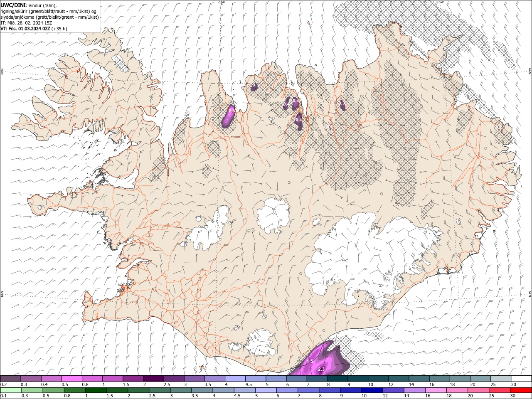532x399 pixels.
Task: Click the '2.3' value in the south coast precipitation
Action: 321,369
